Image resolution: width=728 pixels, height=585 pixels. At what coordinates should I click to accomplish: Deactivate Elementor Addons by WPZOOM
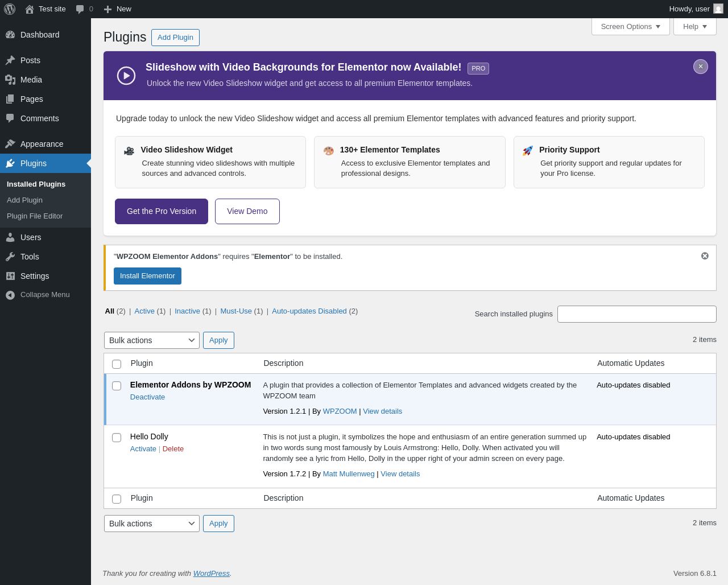click(147, 397)
